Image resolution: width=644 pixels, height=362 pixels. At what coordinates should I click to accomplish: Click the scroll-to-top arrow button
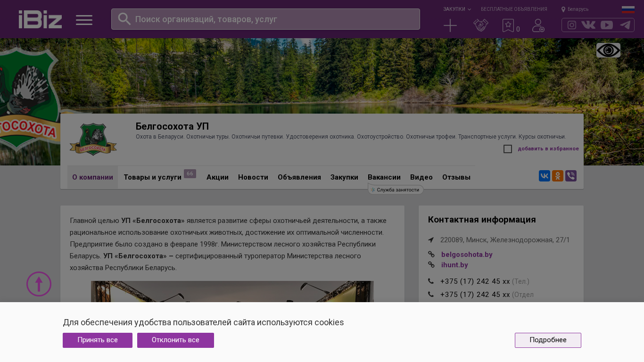(x=39, y=284)
